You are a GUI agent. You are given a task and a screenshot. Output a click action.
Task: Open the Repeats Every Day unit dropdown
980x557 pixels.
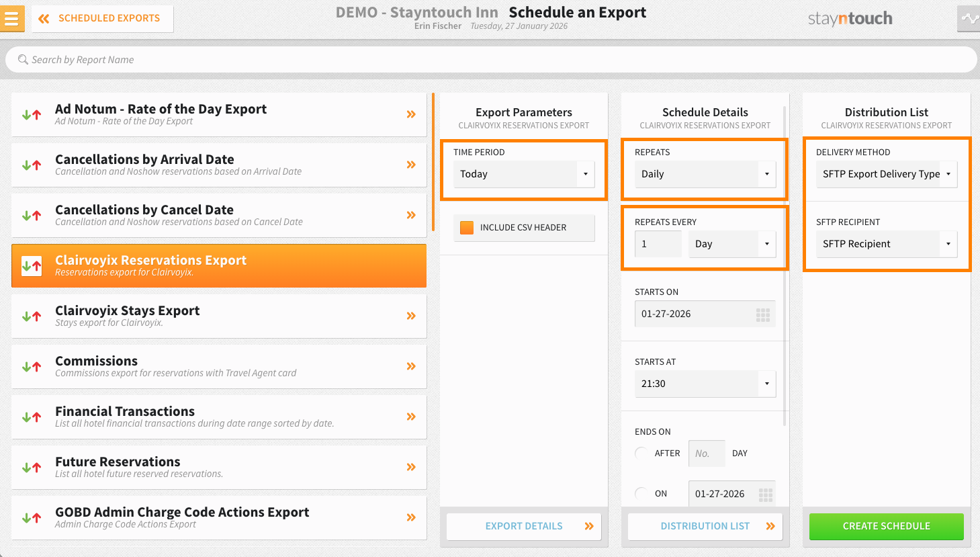point(732,244)
